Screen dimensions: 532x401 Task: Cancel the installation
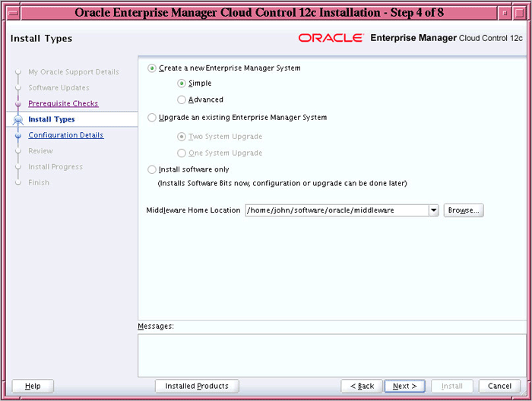(499, 386)
